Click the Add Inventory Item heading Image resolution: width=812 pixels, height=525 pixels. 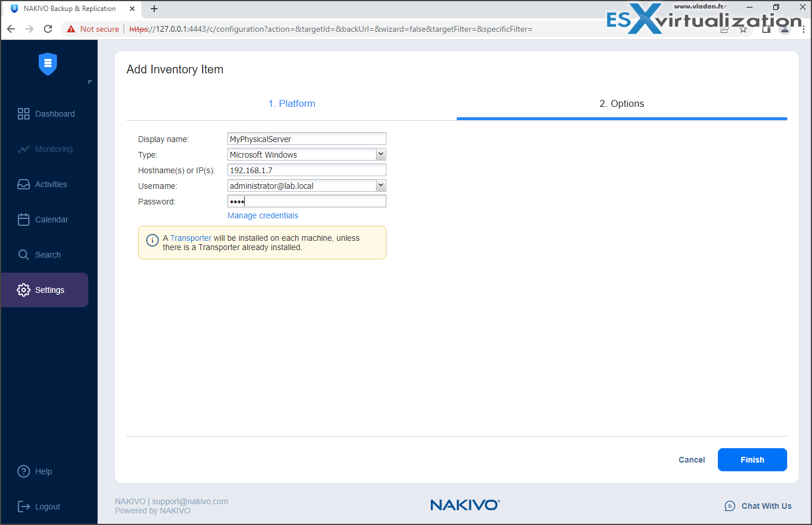pyautogui.click(x=175, y=69)
